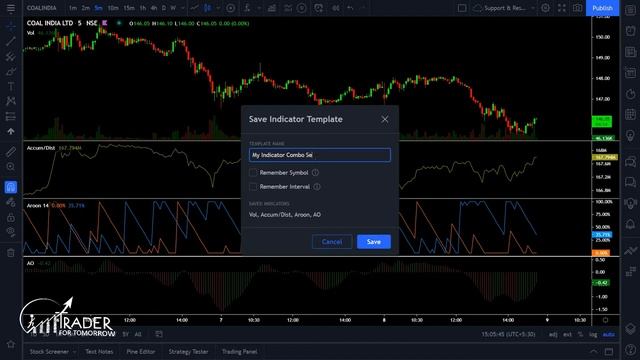Select the ruler measure tool
Image resolution: width=640 pixels, height=360 pixels.
pyautogui.click(x=11, y=152)
